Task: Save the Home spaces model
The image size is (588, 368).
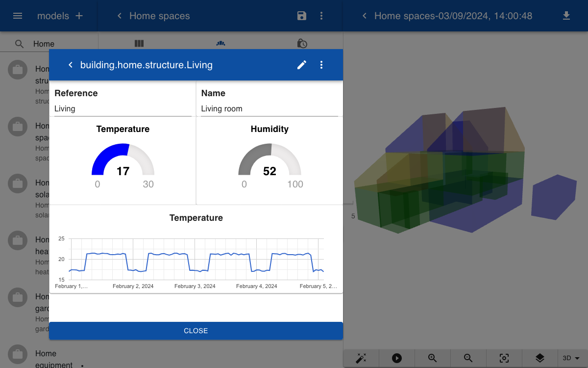Action: pyautogui.click(x=302, y=16)
